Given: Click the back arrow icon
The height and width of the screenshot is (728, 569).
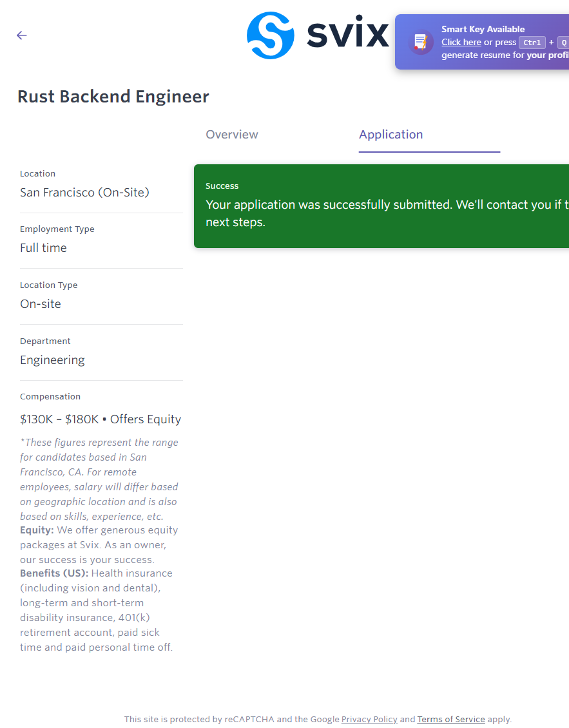Looking at the screenshot, I should (22, 35).
